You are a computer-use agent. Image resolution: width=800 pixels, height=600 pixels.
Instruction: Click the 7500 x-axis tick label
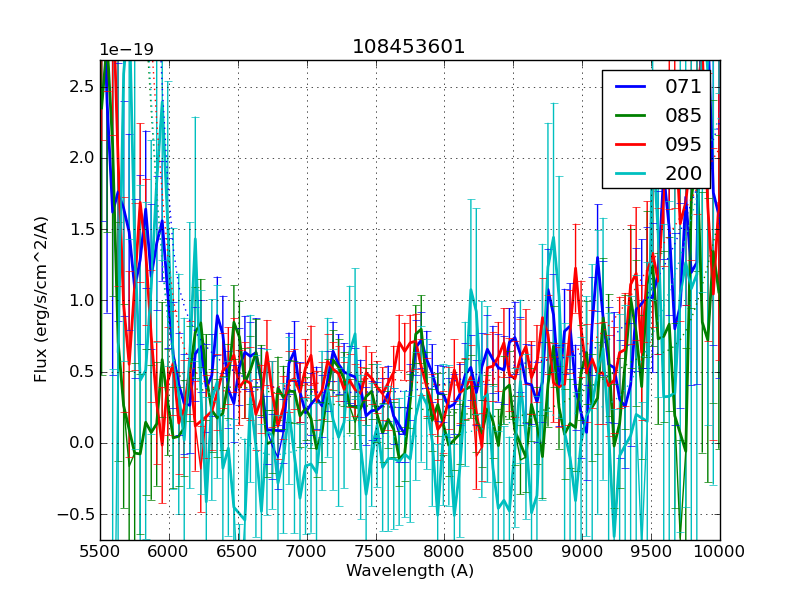376,551
